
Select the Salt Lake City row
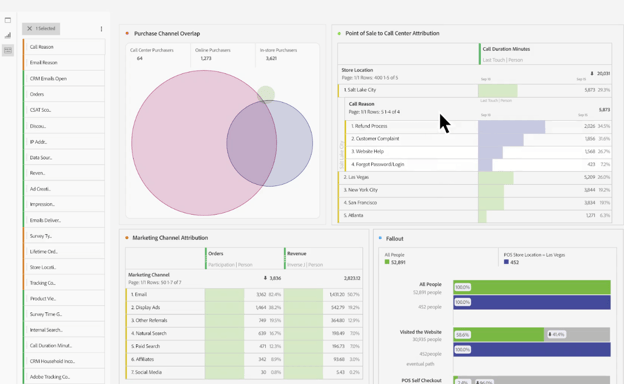pos(474,90)
